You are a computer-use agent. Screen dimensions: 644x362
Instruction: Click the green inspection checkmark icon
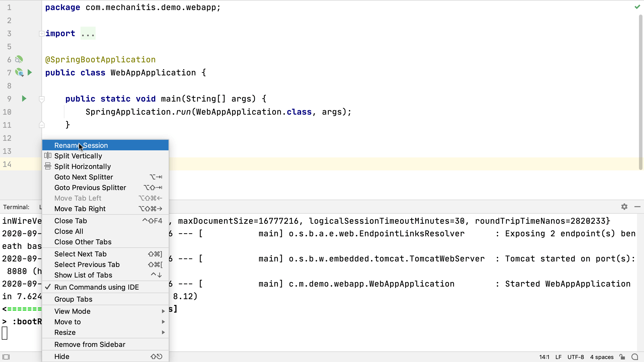tap(637, 7)
